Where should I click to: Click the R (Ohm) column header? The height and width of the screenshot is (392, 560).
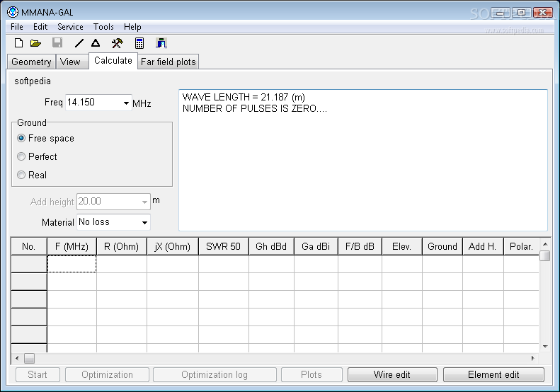[x=122, y=246]
